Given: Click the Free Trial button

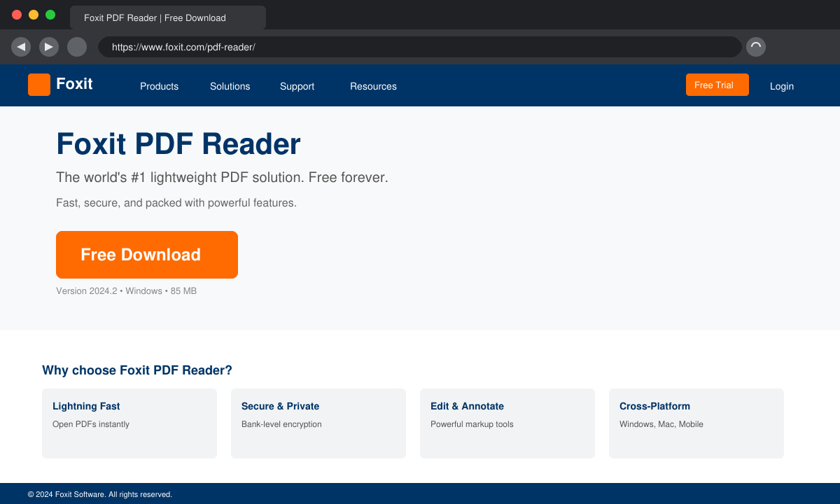Looking at the screenshot, I should point(717,85).
